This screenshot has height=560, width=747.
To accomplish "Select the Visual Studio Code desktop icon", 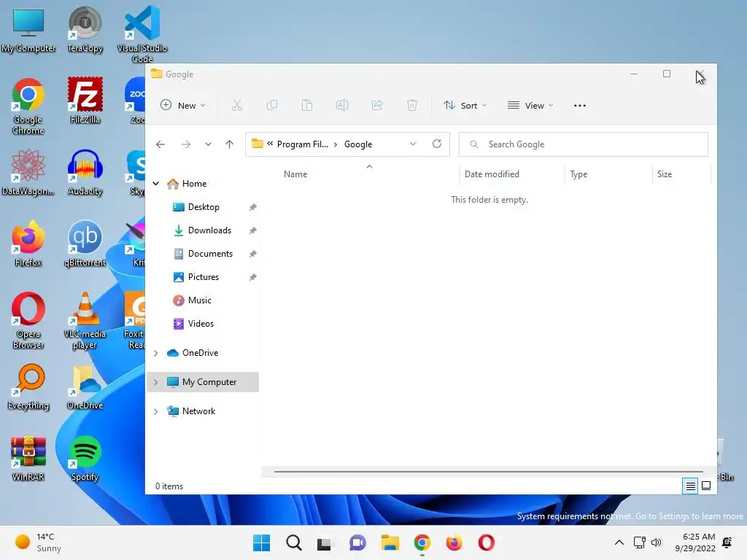I will click(142, 34).
